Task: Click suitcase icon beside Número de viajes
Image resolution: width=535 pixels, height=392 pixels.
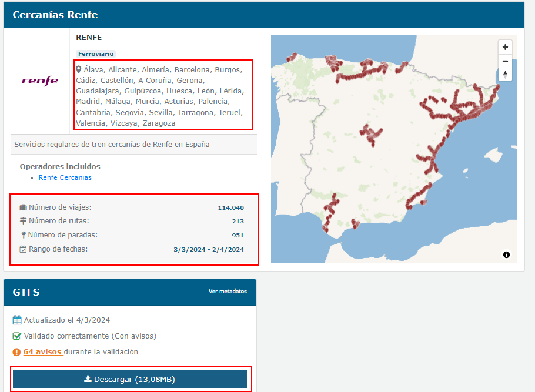Action: point(23,207)
